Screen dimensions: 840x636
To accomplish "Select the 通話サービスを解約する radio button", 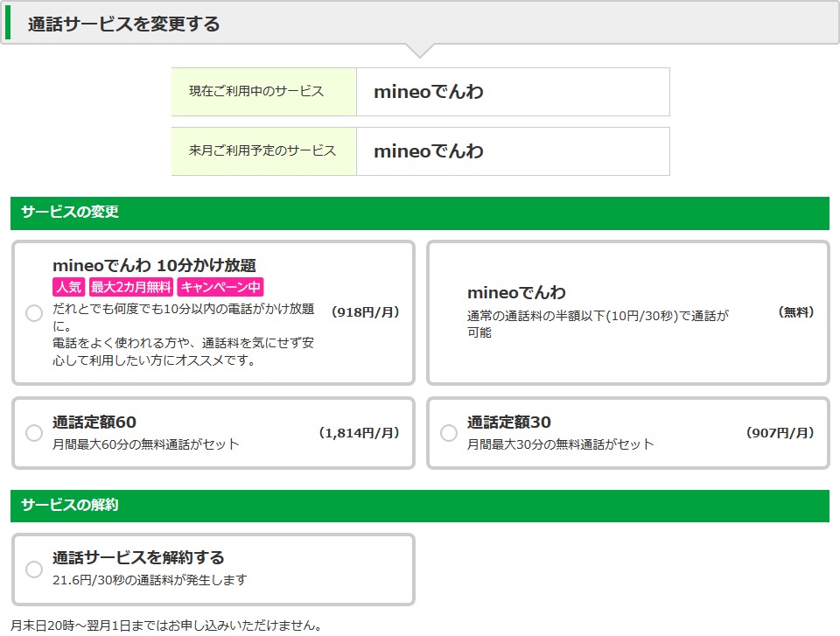I will click(x=34, y=570).
